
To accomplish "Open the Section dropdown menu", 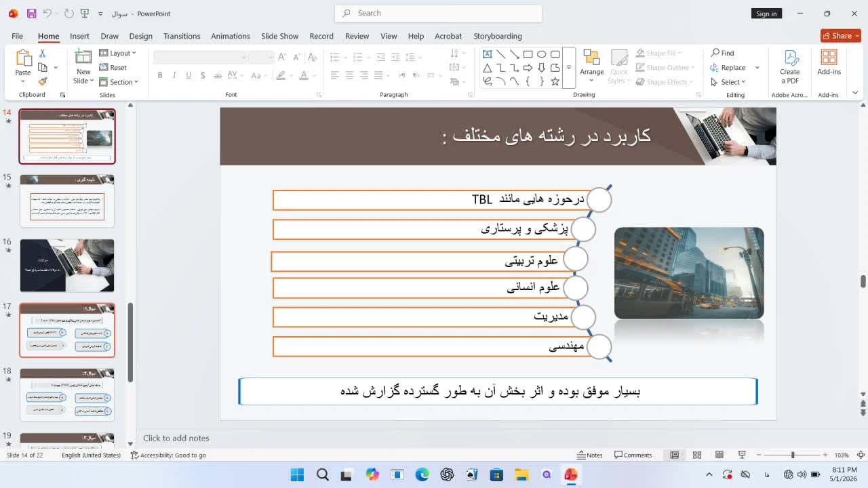I will (119, 82).
